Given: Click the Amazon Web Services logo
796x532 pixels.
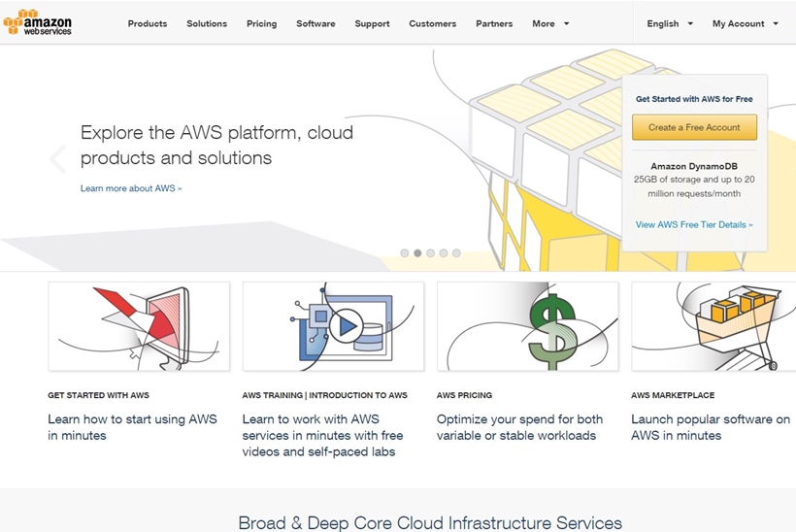Looking at the screenshot, I should point(38,22).
